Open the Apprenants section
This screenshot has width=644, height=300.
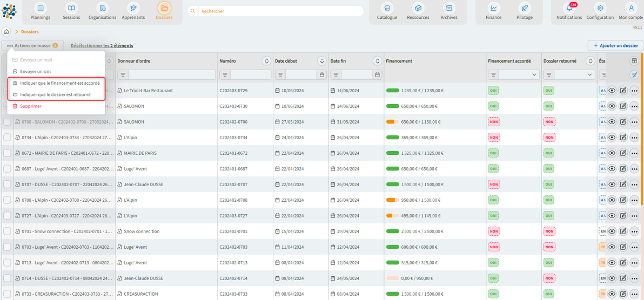click(x=133, y=12)
